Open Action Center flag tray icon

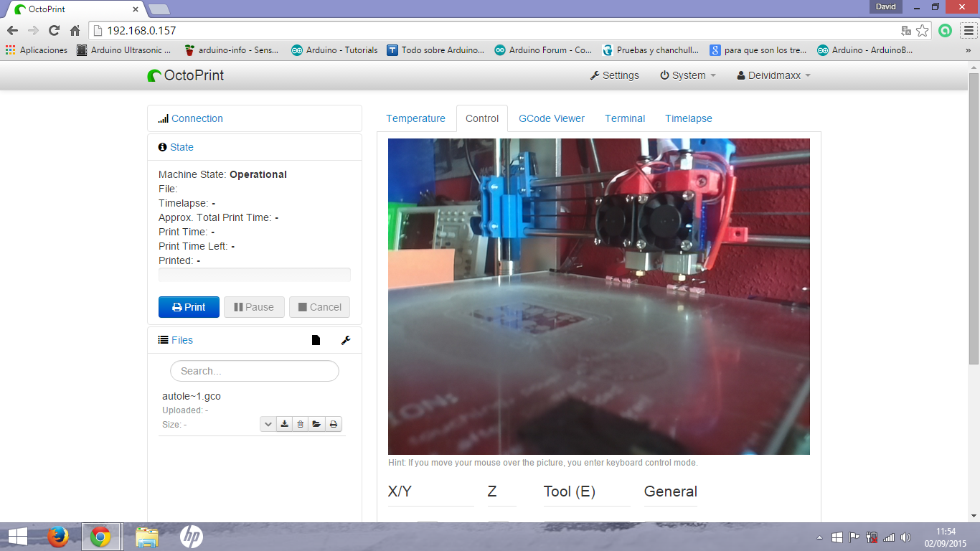coord(854,537)
